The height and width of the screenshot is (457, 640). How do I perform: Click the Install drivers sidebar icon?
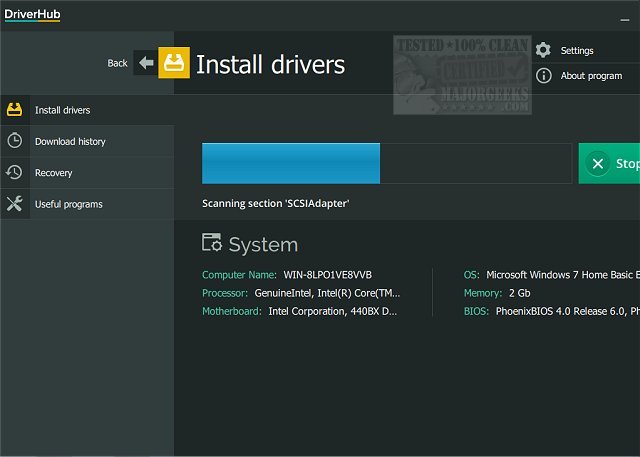(15, 110)
